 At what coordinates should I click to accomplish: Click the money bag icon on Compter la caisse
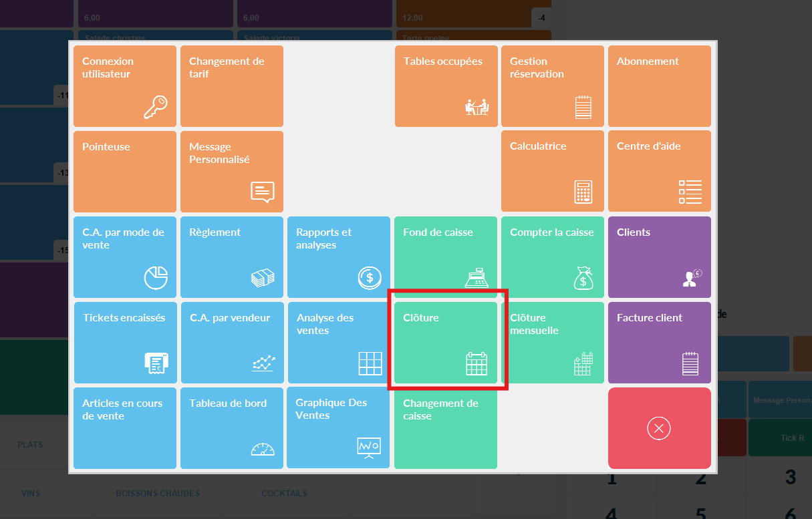tap(583, 277)
